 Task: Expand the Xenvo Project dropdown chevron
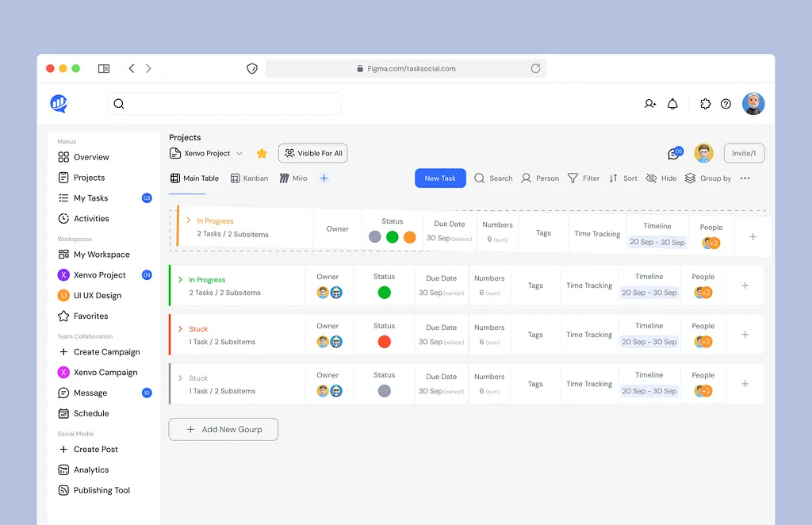pos(239,154)
